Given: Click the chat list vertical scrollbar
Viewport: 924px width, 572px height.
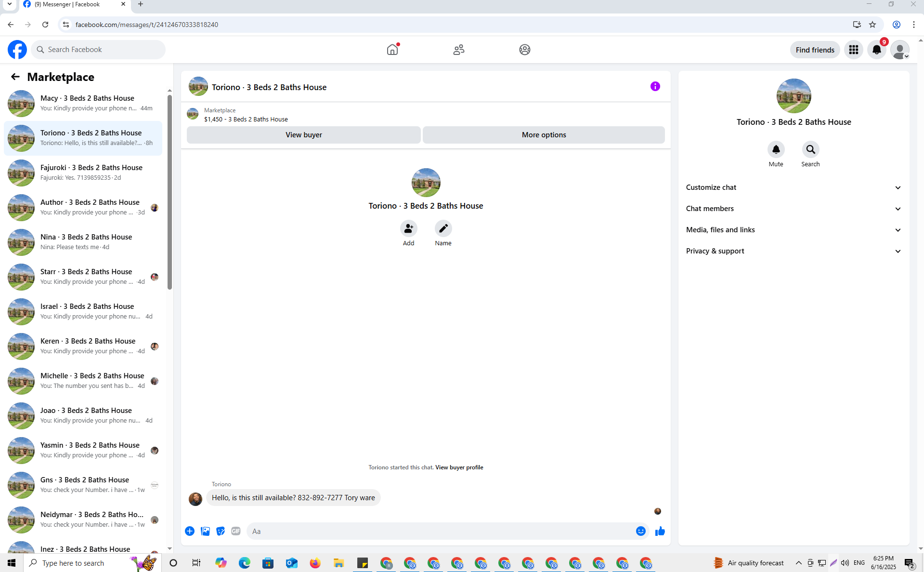Looking at the screenshot, I should click(x=169, y=193).
